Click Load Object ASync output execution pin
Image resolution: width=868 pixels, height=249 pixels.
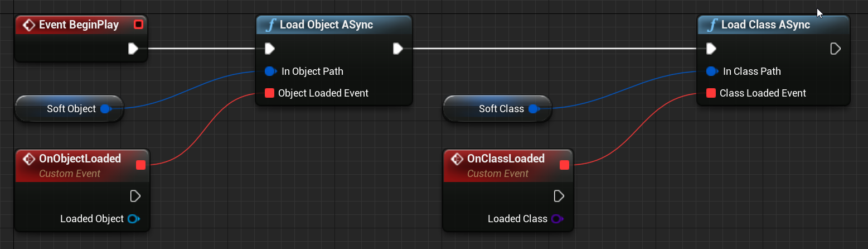[397, 49]
